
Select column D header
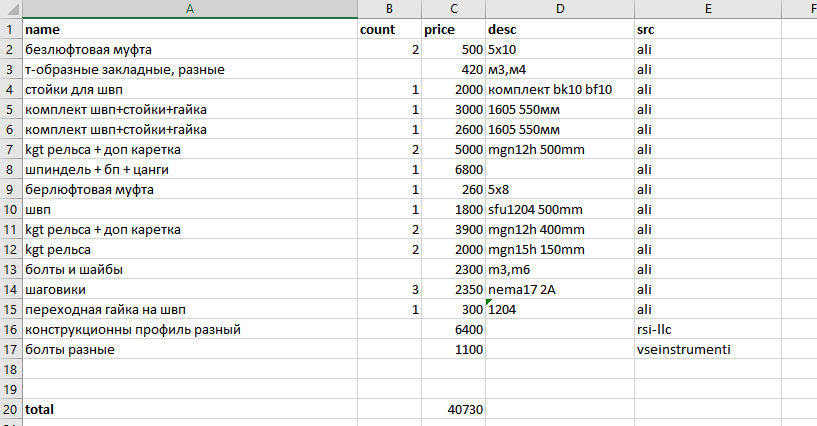[x=560, y=9]
